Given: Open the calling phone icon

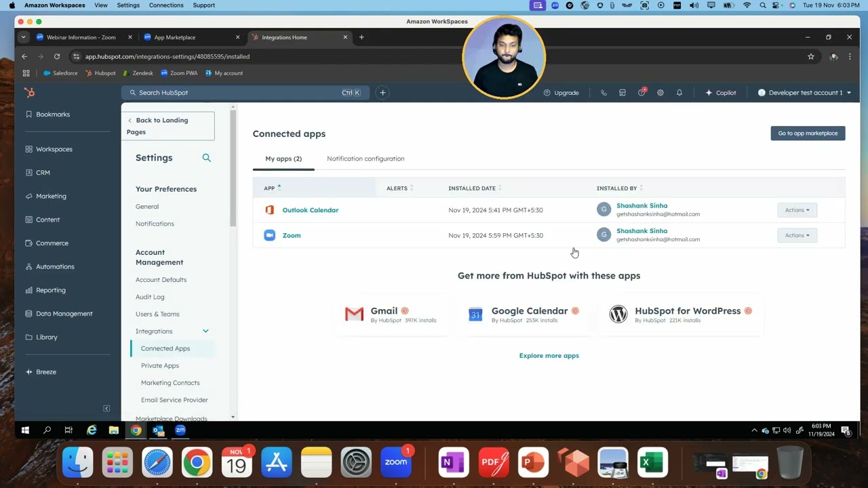Looking at the screenshot, I should click(604, 93).
